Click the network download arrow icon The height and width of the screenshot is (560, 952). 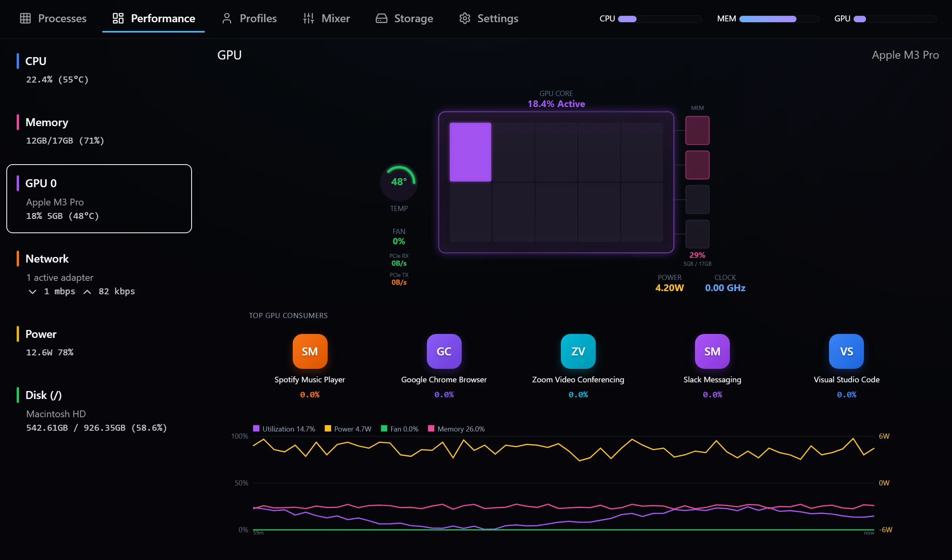(33, 292)
